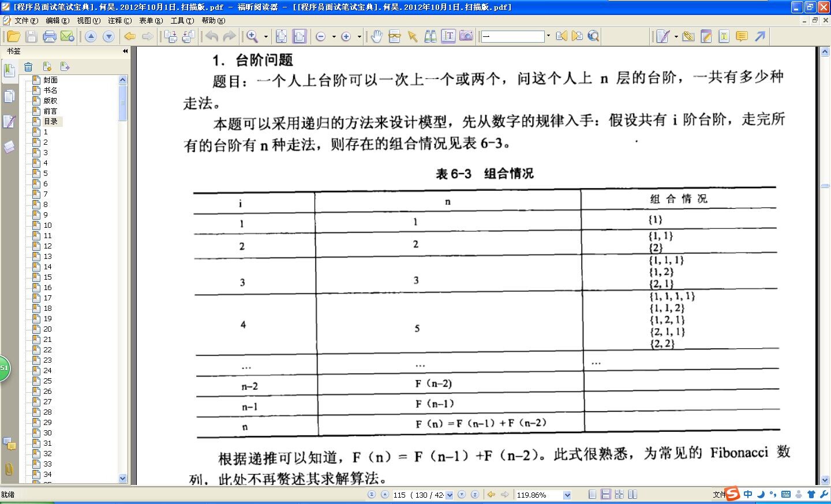Save the document with the floppy icon
Image resolution: width=831 pixels, height=504 pixels.
[31, 36]
